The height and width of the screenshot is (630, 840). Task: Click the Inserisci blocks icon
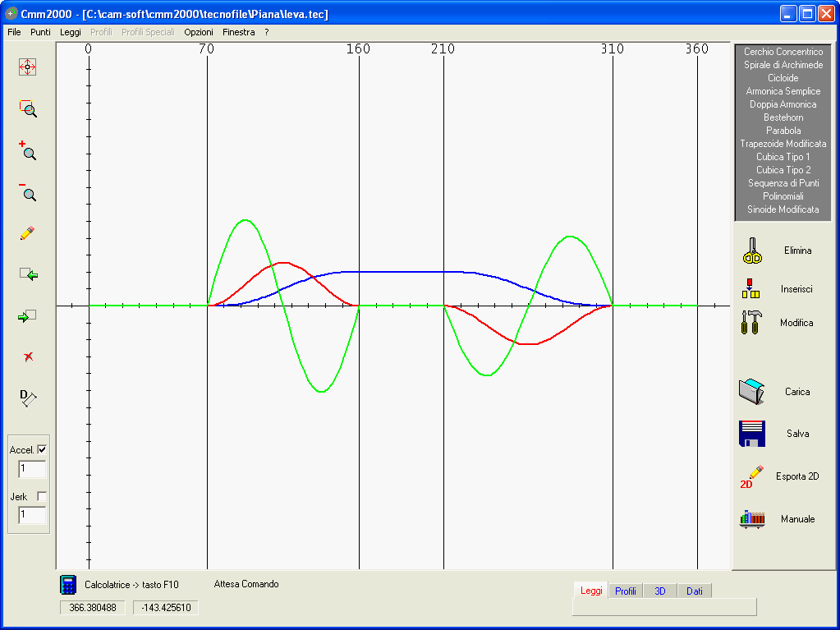(x=751, y=289)
